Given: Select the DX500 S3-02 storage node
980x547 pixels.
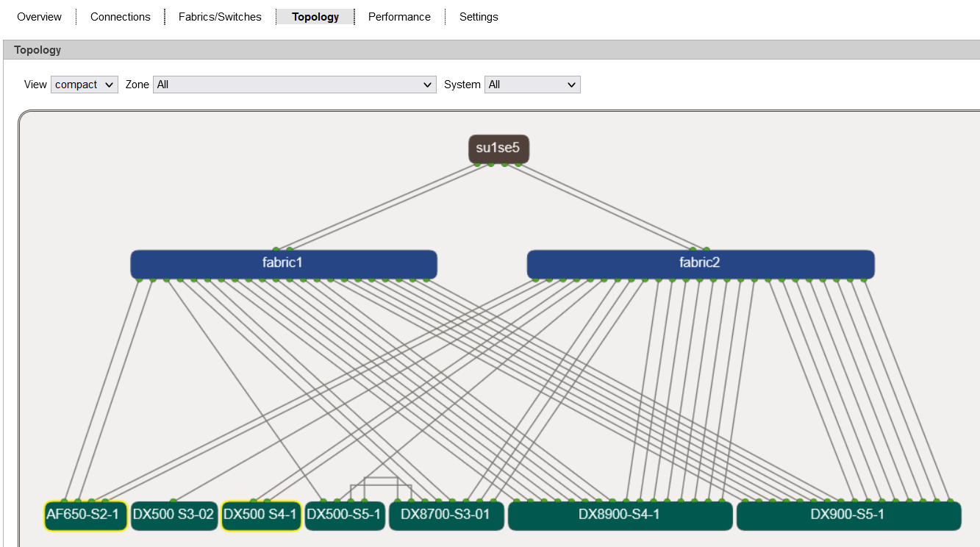Looking at the screenshot, I should click(174, 515).
